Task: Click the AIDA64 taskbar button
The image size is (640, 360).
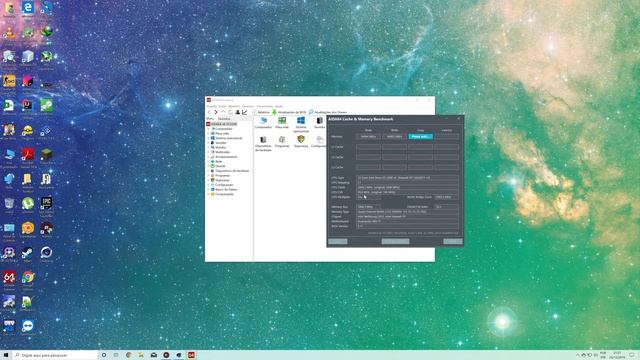Action: point(191,355)
